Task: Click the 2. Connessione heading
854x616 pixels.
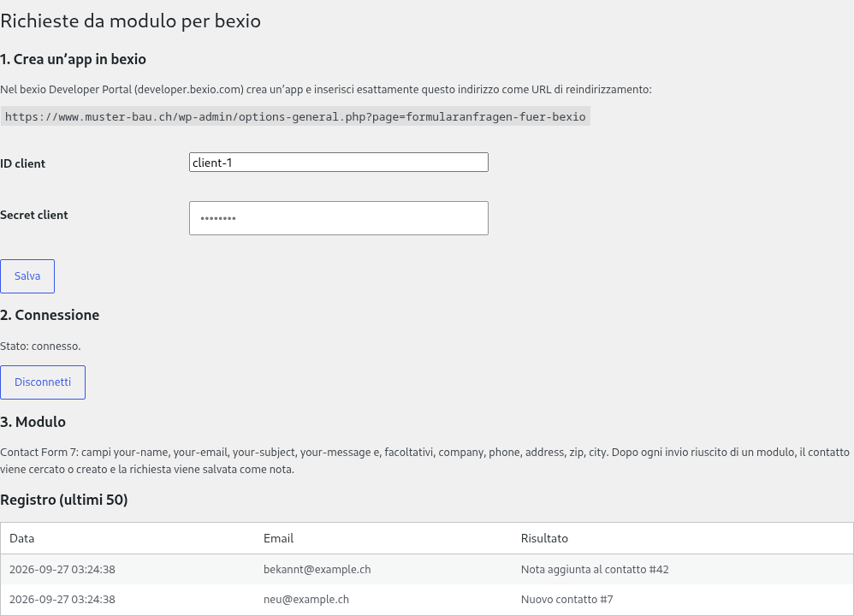Action: (x=50, y=316)
